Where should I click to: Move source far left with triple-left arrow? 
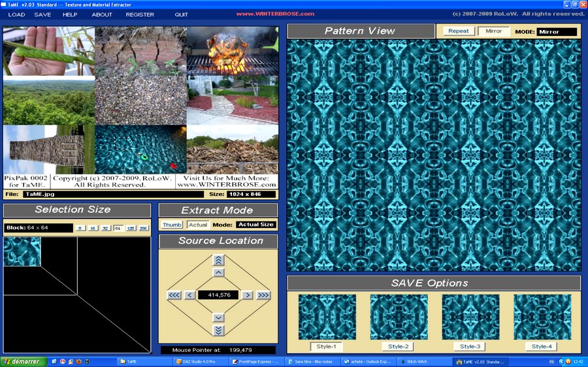pyautogui.click(x=174, y=295)
